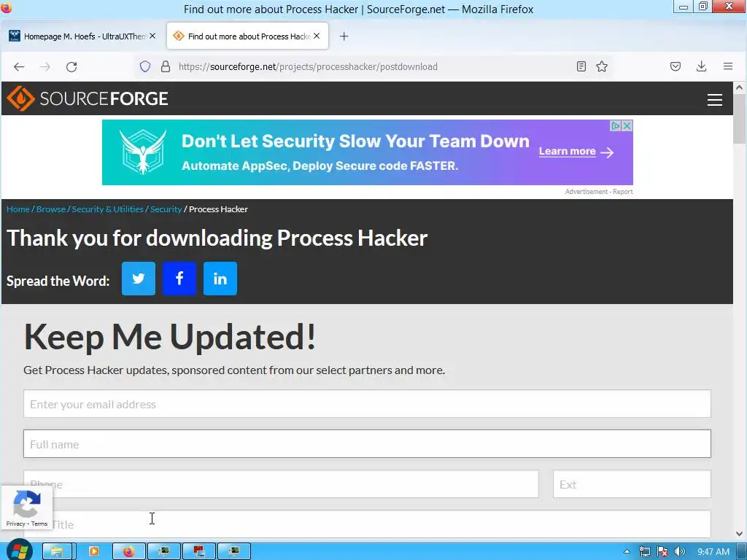The height and width of the screenshot is (560, 747).
Task: Click the taskbar clock showing 9:47 AM
Action: tap(713, 551)
